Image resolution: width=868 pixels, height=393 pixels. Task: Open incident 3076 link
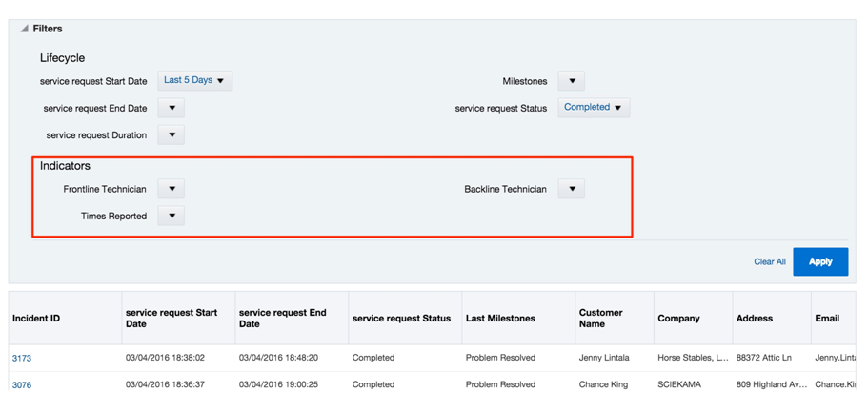[x=22, y=384]
